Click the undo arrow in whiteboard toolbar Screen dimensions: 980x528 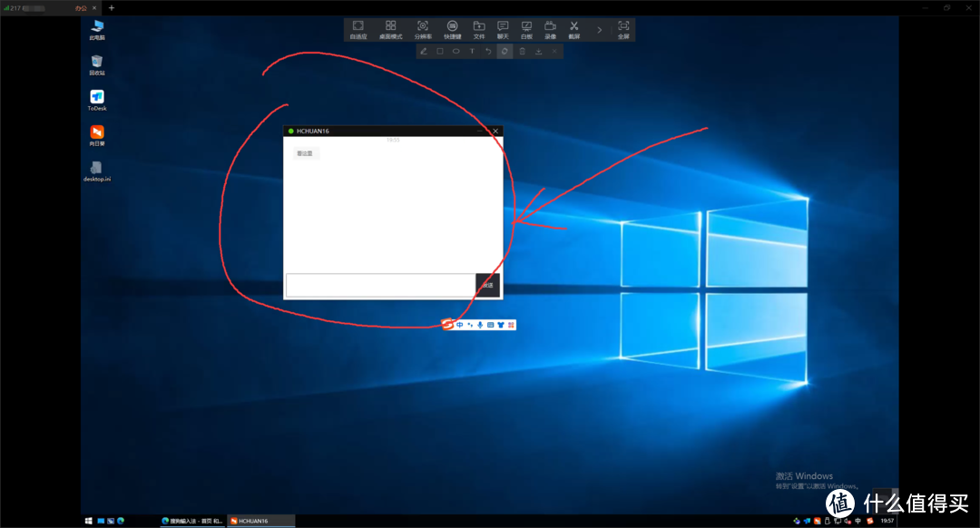488,52
